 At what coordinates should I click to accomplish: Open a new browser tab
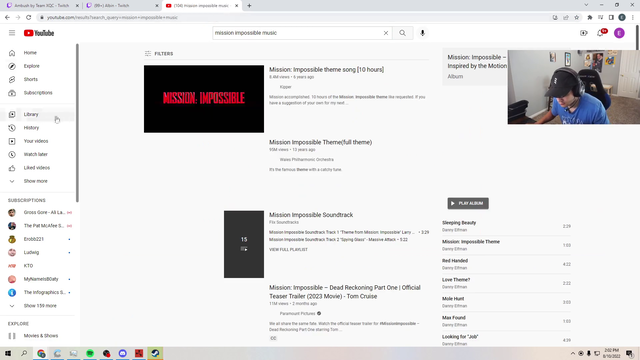click(249, 6)
